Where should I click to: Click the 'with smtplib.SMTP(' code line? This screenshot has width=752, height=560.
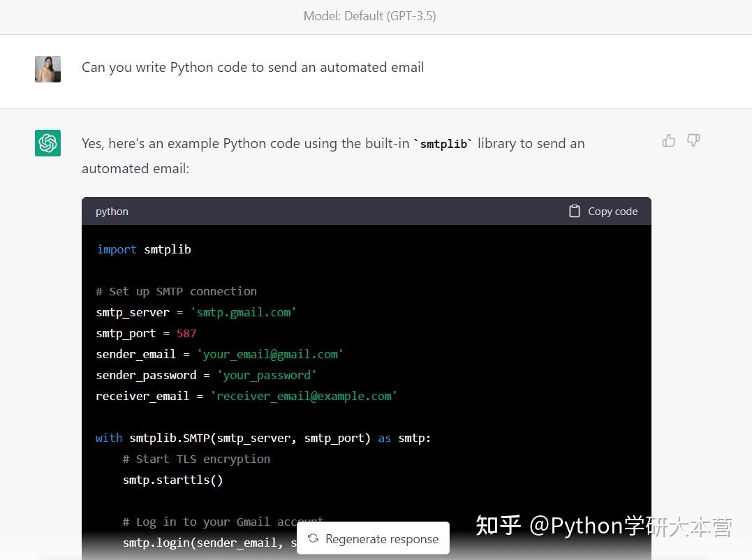pyautogui.click(x=263, y=439)
